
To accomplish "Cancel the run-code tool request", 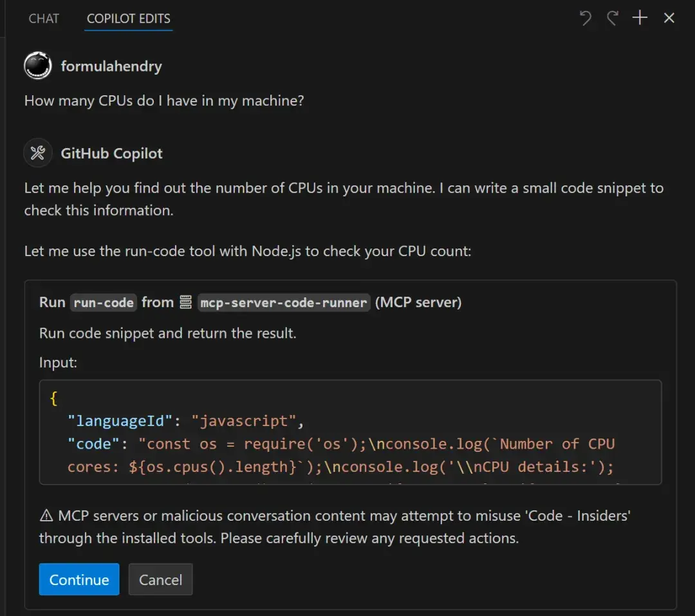I will pos(160,580).
